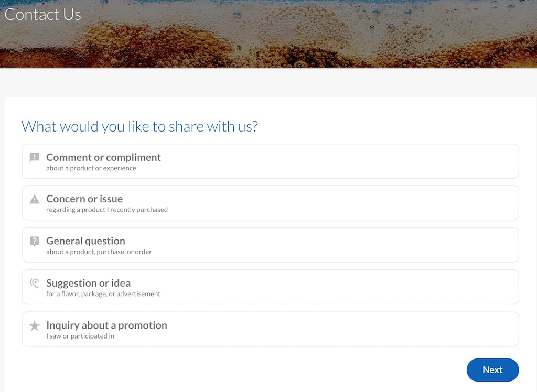Click the ear listening icon
The width and height of the screenshot is (537, 392).
[35, 283]
